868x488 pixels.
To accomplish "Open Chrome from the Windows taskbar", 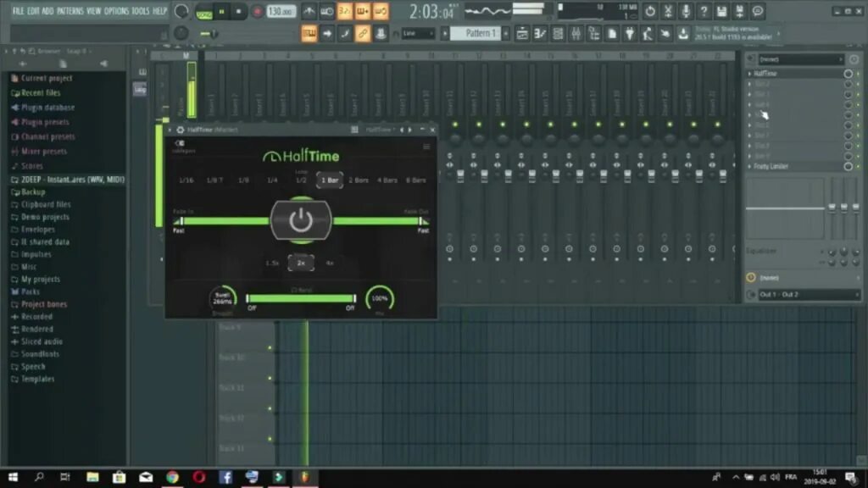I will (173, 477).
